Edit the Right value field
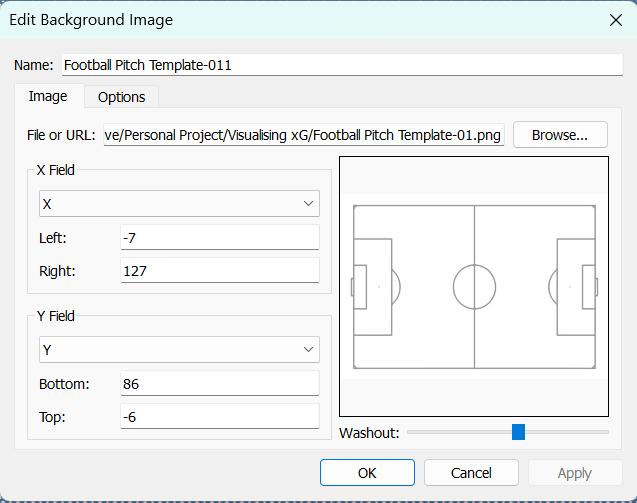 click(219, 270)
